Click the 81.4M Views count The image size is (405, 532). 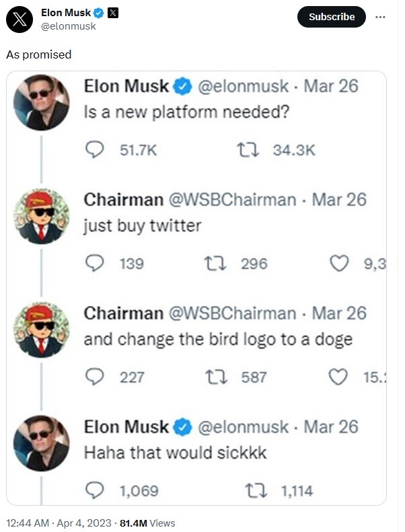(147, 523)
